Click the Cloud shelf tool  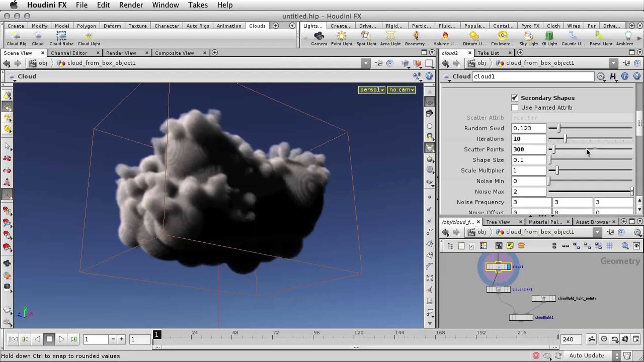pos(38,38)
